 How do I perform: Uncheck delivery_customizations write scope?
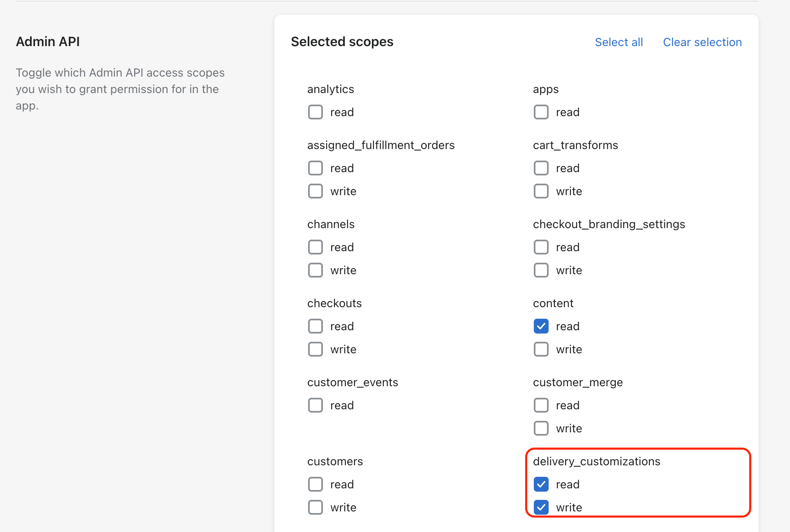tap(541, 507)
